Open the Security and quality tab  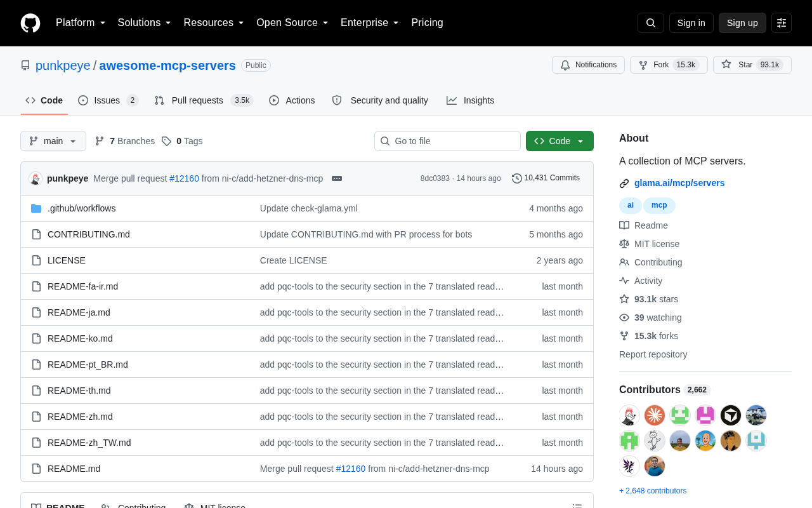pyautogui.click(x=380, y=100)
